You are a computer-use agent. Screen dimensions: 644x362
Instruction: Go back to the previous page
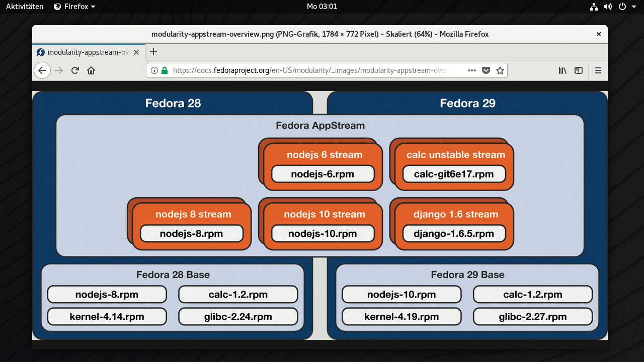pyautogui.click(x=42, y=70)
